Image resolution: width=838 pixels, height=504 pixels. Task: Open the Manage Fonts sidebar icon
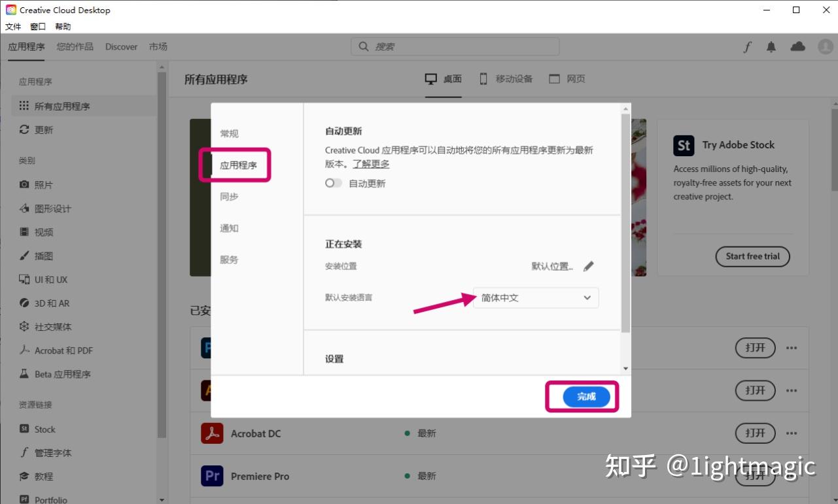click(x=24, y=452)
